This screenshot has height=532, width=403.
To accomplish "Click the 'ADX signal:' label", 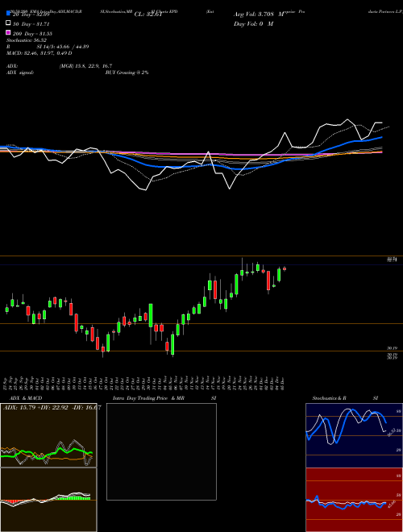I will click(x=20, y=73).
